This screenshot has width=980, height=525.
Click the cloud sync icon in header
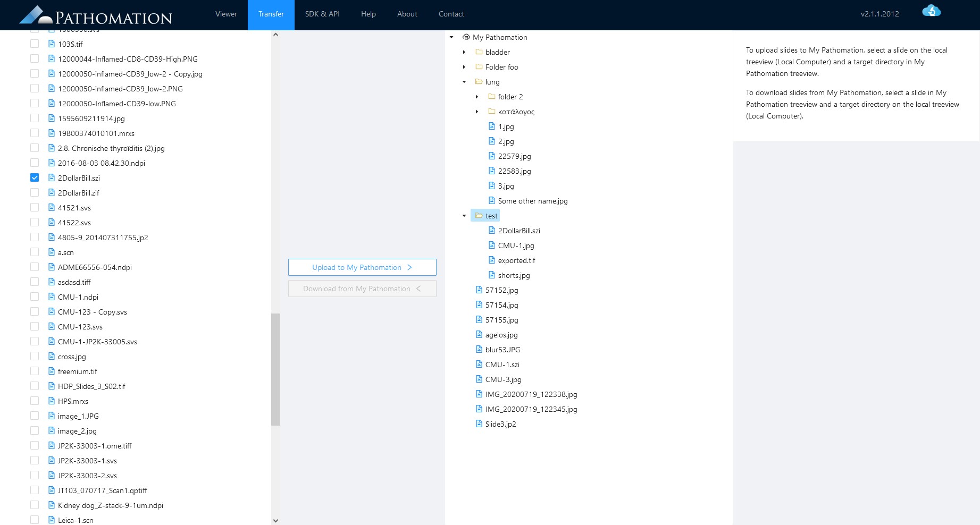tap(931, 11)
